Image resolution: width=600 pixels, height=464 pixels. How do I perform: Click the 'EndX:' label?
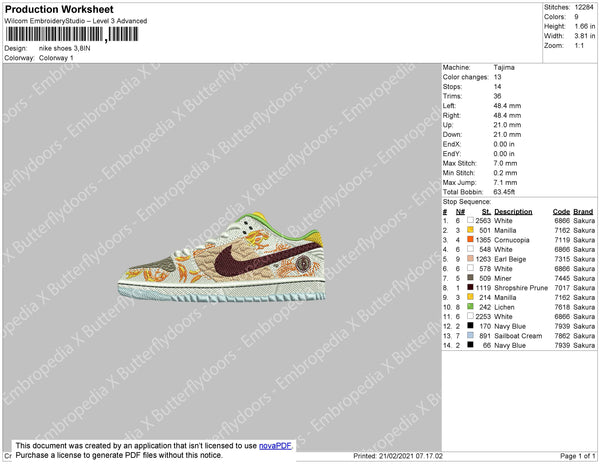(x=452, y=144)
